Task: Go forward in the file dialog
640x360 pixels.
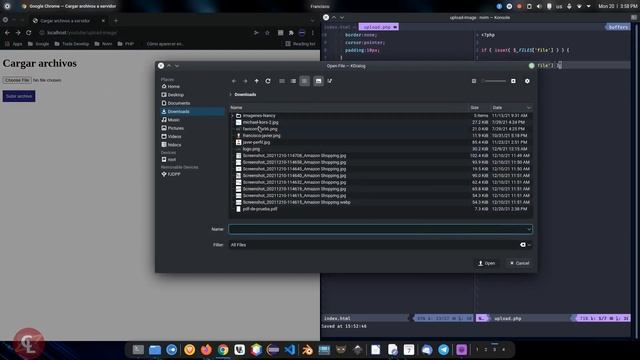Action: point(245,81)
